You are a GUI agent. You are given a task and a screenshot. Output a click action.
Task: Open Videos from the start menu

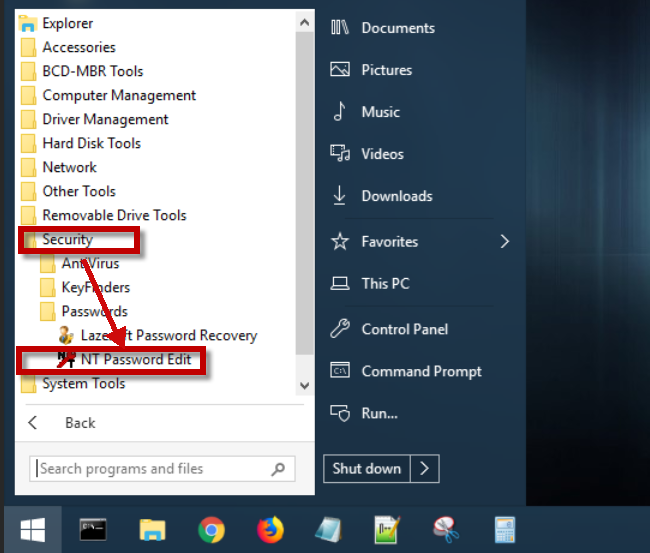pos(367,154)
